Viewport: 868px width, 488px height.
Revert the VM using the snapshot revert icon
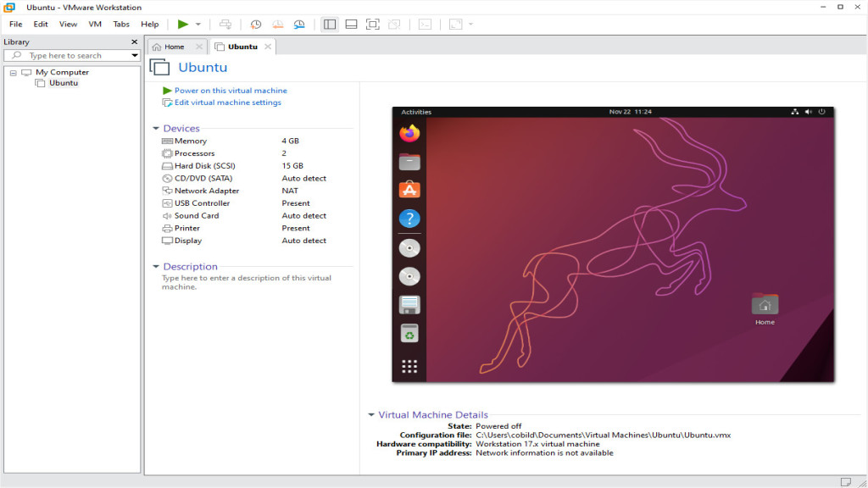[277, 24]
